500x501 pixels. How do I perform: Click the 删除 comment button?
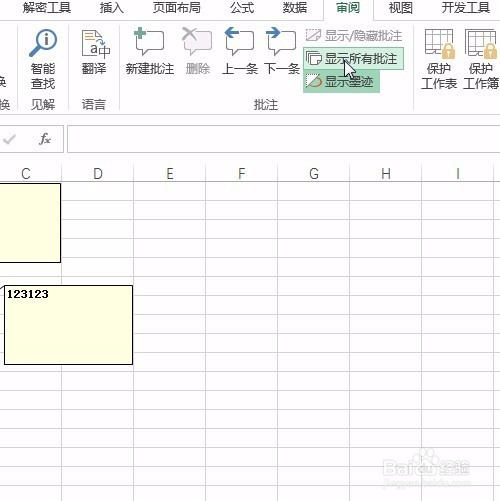(198, 51)
